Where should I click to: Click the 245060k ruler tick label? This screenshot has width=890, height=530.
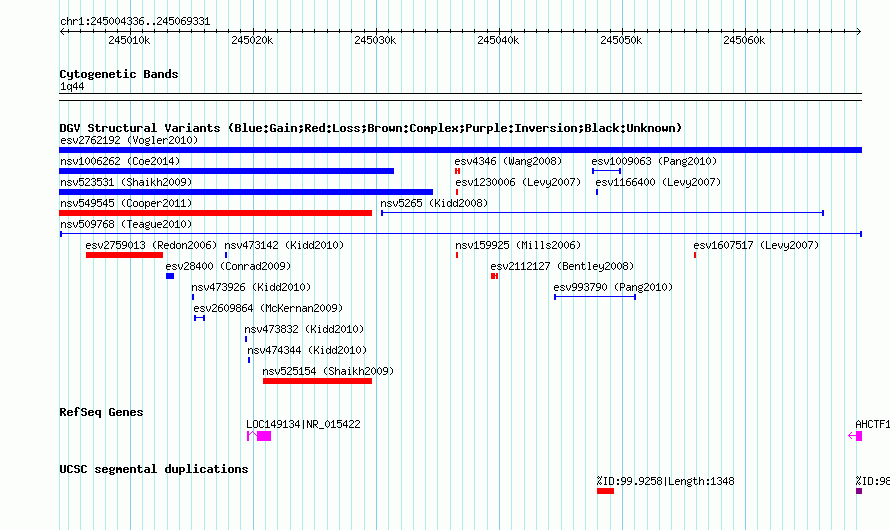(x=744, y=41)
